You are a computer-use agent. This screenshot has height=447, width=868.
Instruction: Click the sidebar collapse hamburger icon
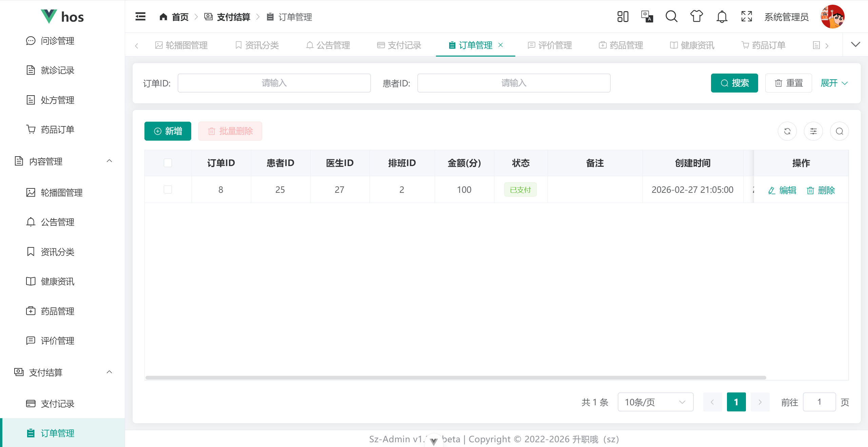coord(140,17)
